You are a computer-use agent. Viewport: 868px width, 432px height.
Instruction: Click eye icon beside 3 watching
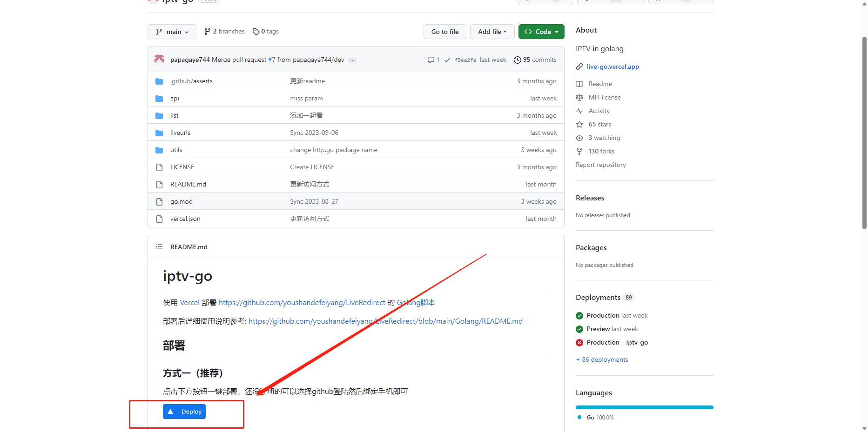[579, 138]
